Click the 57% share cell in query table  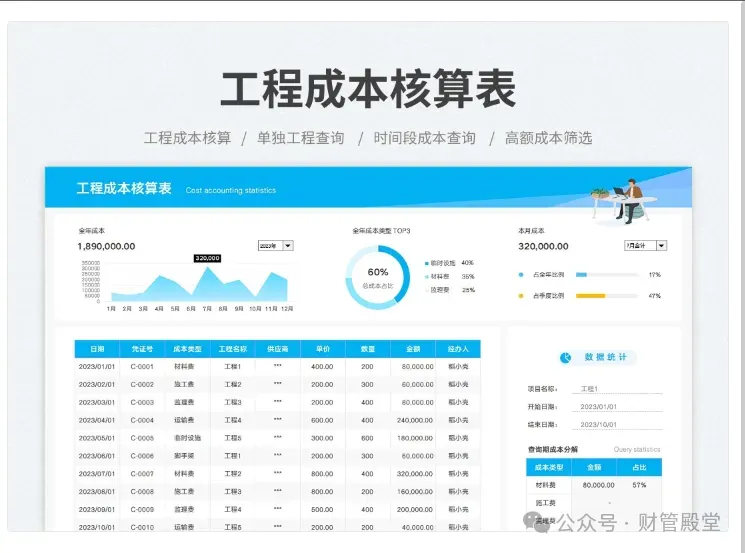[640, 485]
